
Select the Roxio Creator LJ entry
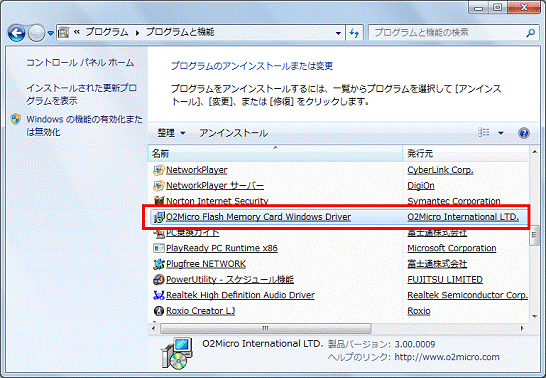201,311
